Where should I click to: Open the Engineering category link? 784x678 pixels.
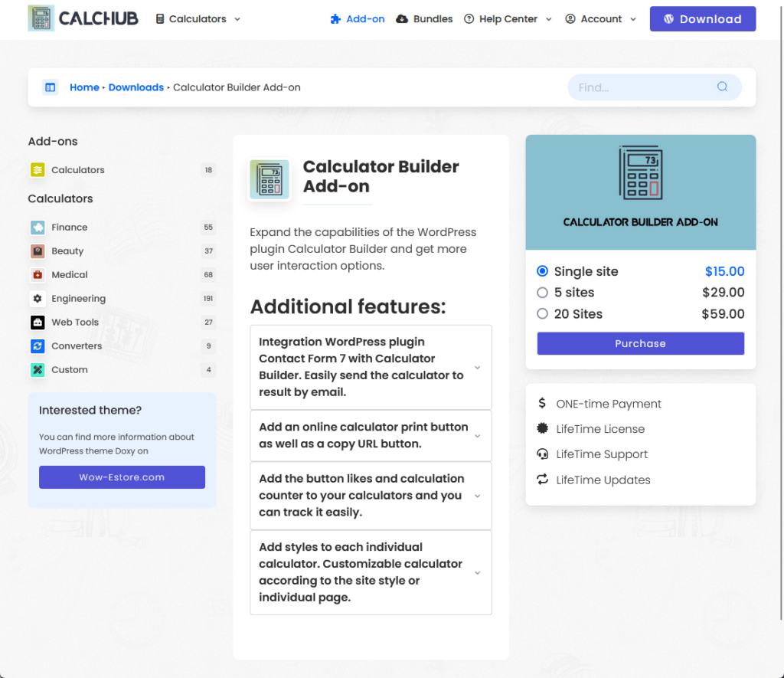[79, 299]
